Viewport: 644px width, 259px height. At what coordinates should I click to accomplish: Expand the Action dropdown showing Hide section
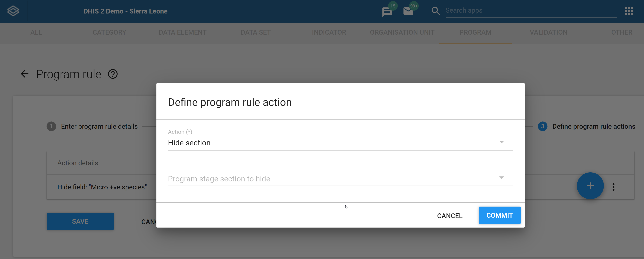point(340,143)
